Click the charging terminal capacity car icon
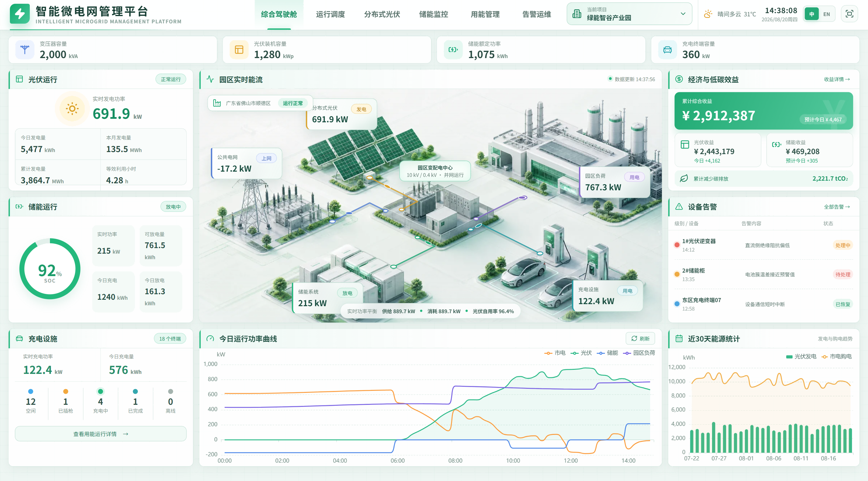 [x=667, y=50]
